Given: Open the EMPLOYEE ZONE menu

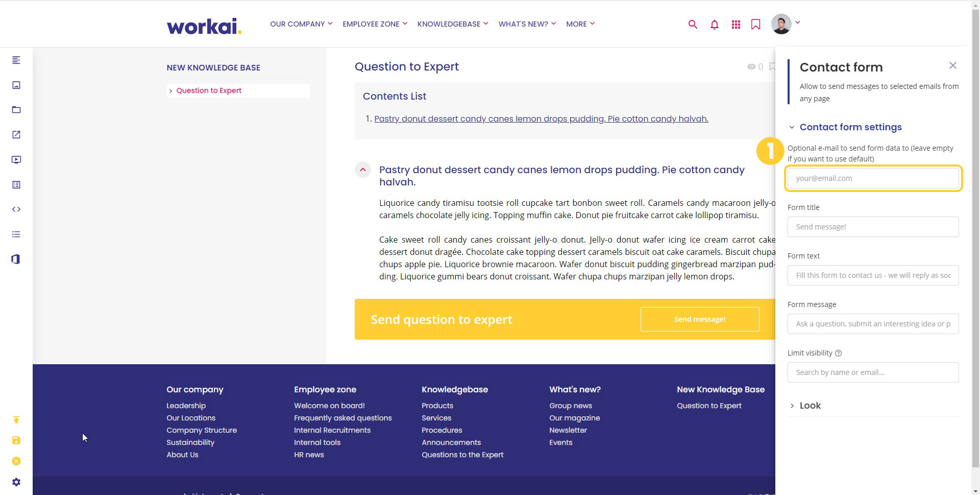Looking at the screenshot, I should (375, 24).
